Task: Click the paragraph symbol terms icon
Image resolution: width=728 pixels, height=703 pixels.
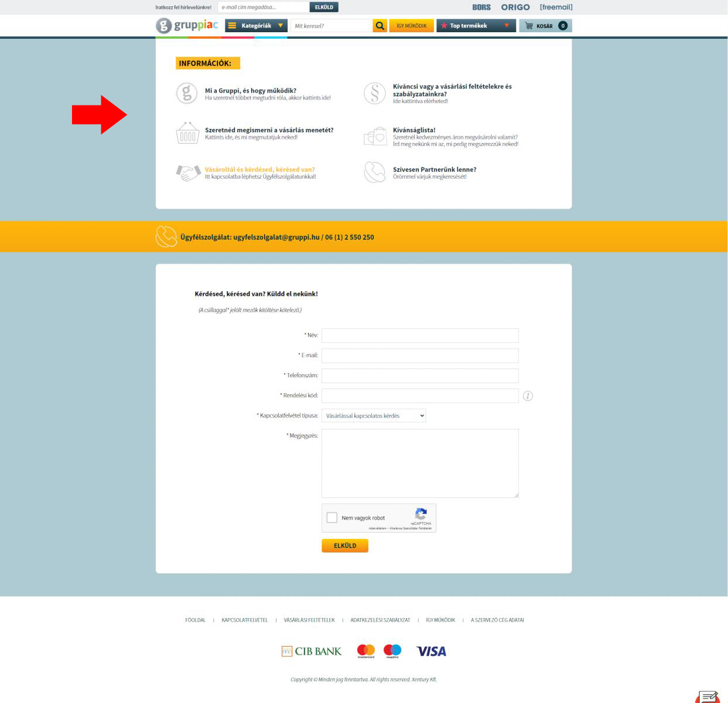Action: click(375, 94)
